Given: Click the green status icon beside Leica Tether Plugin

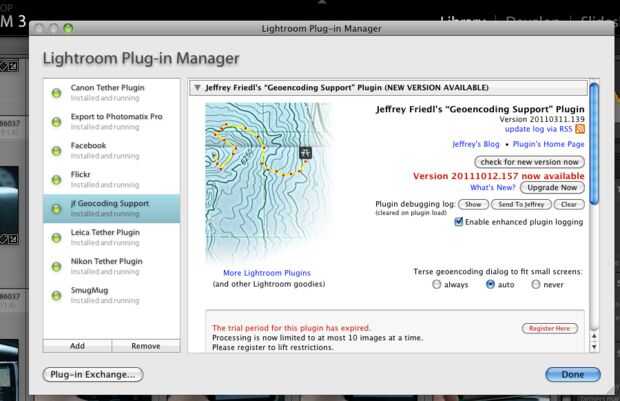Looking at the screenshot, I should click(x=57, y=238).
